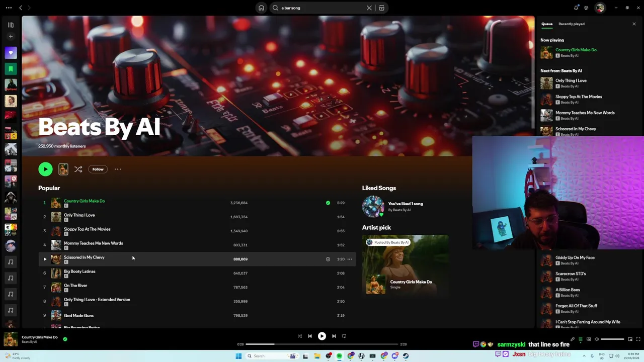Screen dimensions: 644x362
Task: Select On The River track row
Action: point(197,288)
